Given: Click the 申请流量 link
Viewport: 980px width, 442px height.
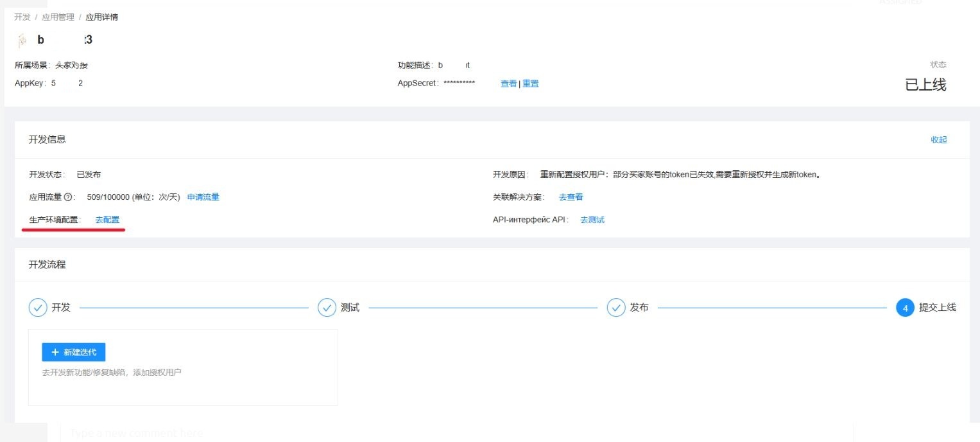Looking at the screenshot, I should click(x=203, y=197).
